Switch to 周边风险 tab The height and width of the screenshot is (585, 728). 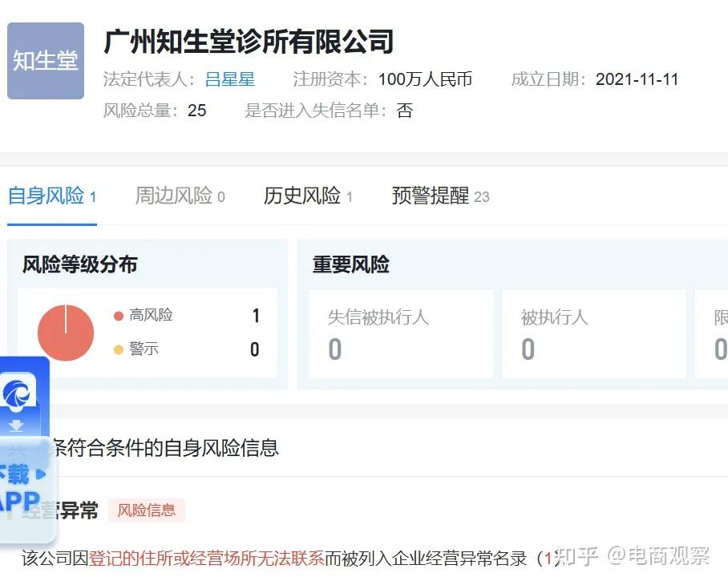pos(180,196)
